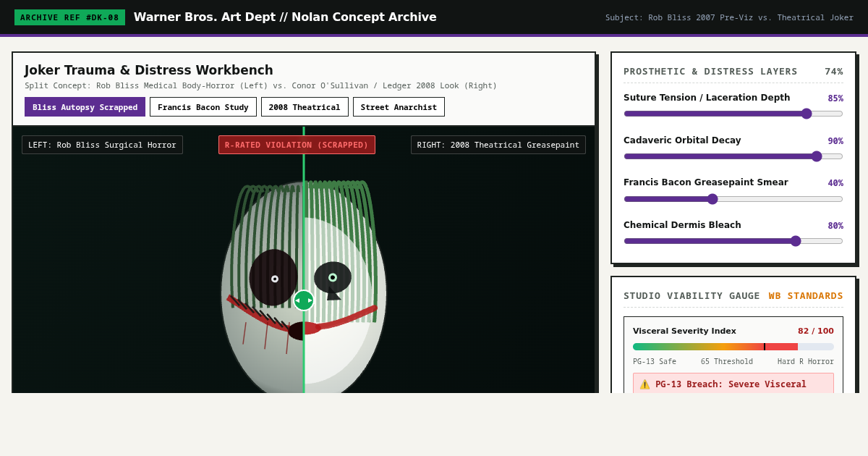Click the Subject: Rob Bliss 2007 Pre-Viz text
The image size is (868, 456).
[729, 17]
